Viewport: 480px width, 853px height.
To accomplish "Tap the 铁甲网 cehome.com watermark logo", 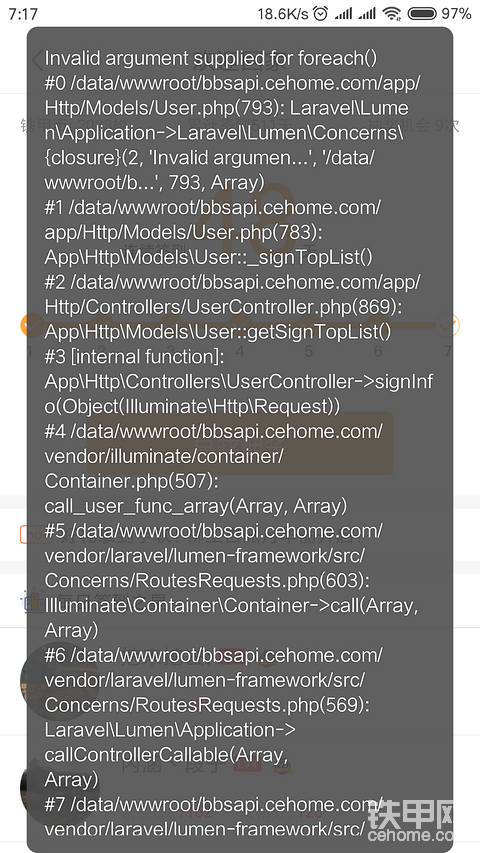I will (x=421, y=820).
